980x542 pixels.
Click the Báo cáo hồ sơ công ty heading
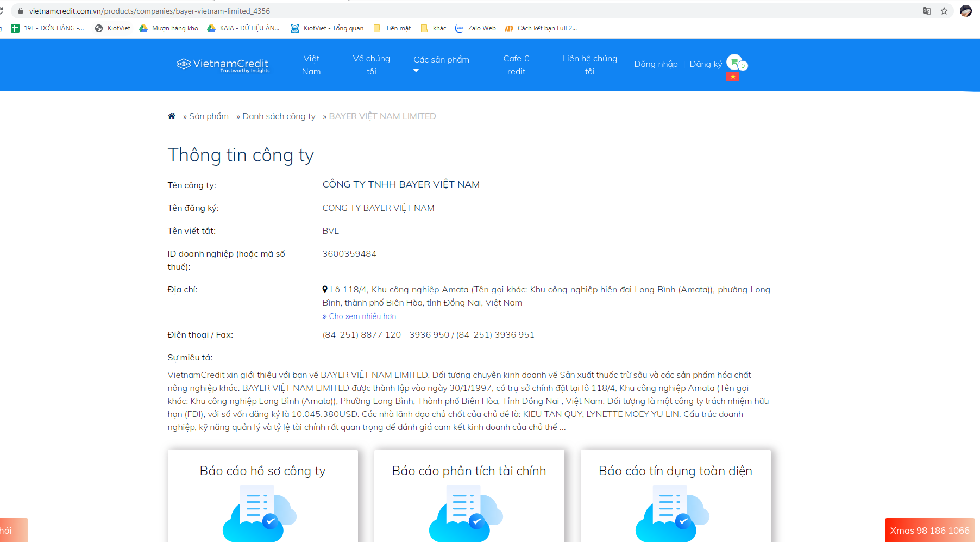tap(262, 471)
